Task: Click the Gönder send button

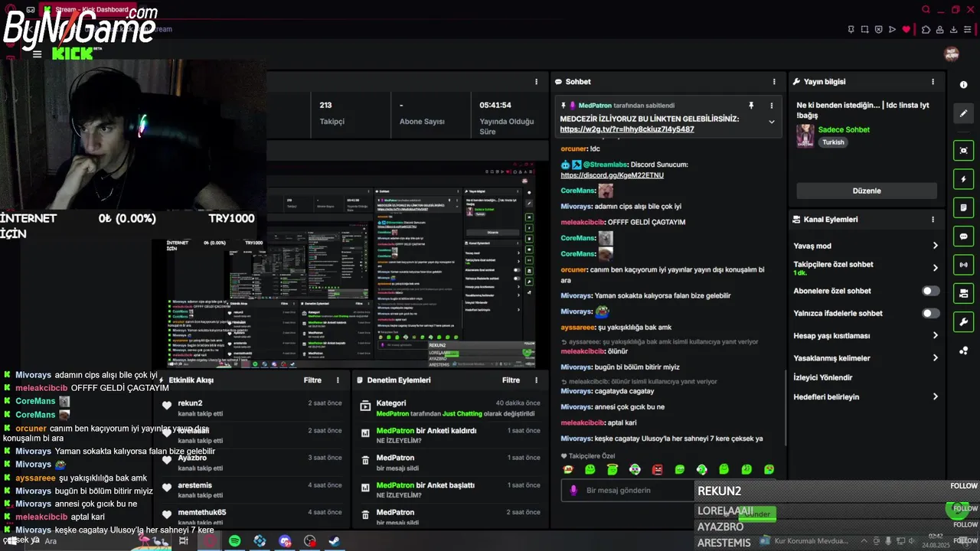Action: pyautogui.click(x=758, y=514)
